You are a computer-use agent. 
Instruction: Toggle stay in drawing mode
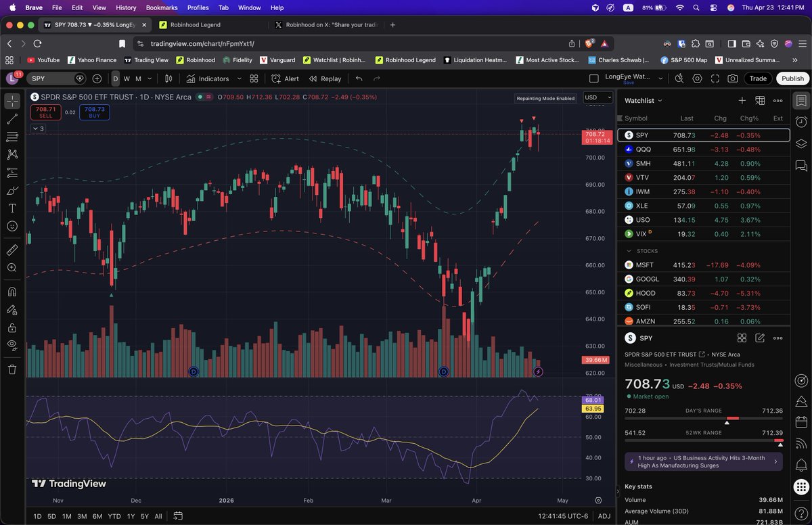12,310
